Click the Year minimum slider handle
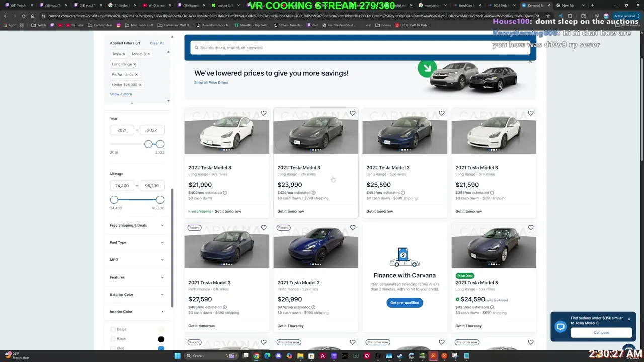 148,144
